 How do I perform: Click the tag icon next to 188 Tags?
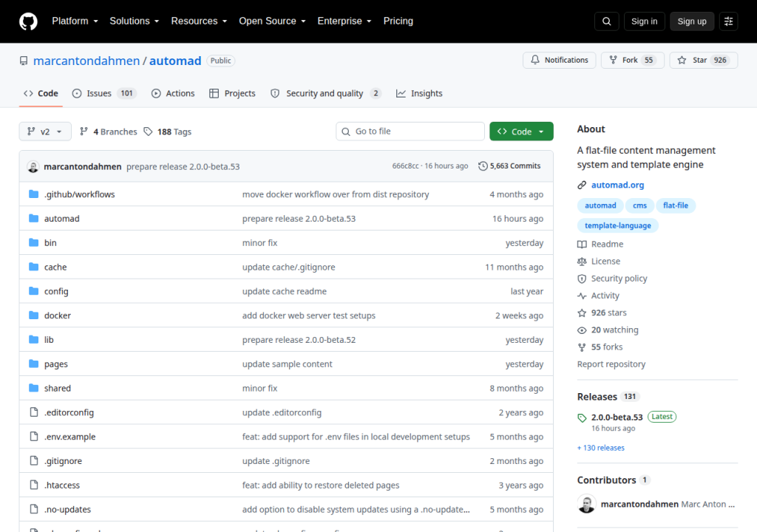coord(148,132)
